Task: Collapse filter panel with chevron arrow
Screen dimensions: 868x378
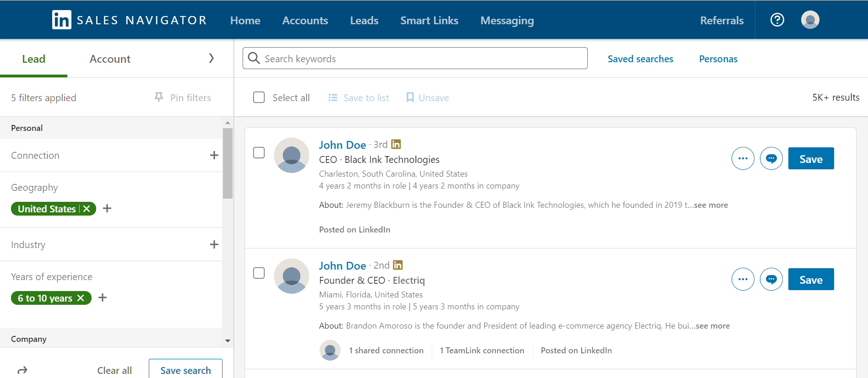Action: pos(211,58)
